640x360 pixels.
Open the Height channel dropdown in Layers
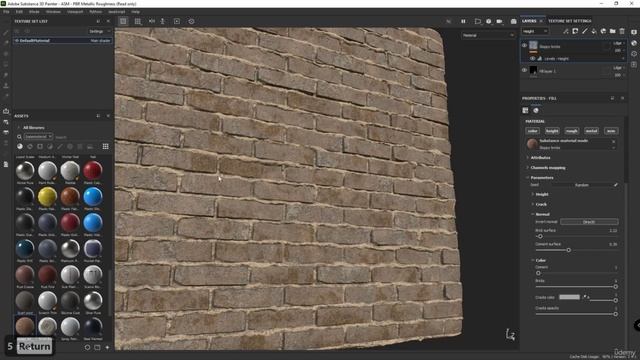click(534, 31)
